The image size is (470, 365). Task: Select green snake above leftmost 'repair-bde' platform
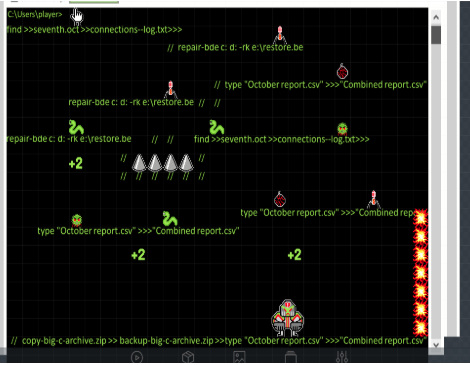76,127
